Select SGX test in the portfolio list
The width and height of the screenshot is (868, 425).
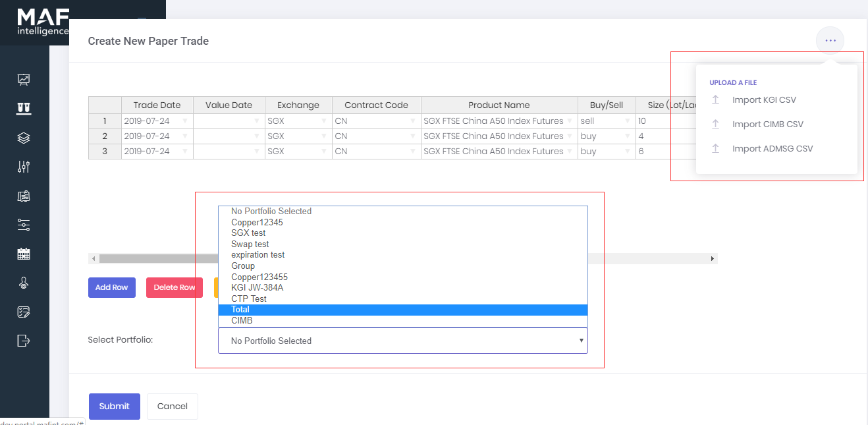[x=402, y=233]
